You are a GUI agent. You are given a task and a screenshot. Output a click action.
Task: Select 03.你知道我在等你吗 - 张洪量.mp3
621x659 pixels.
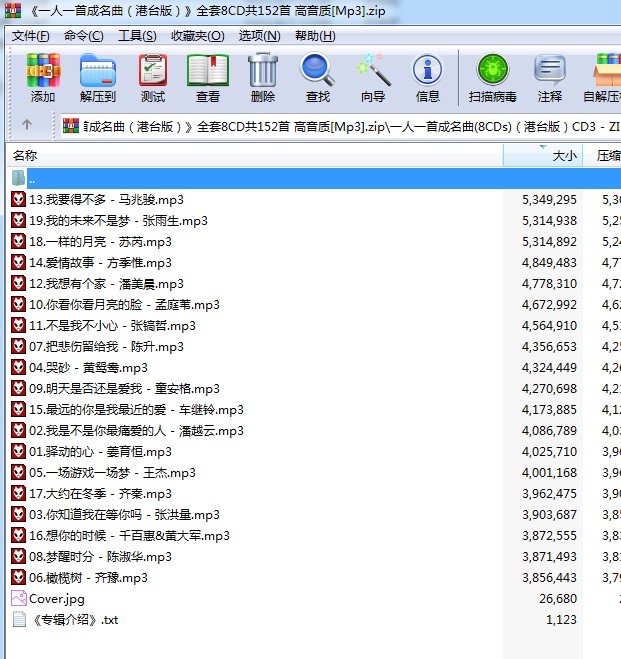[125, 515]
